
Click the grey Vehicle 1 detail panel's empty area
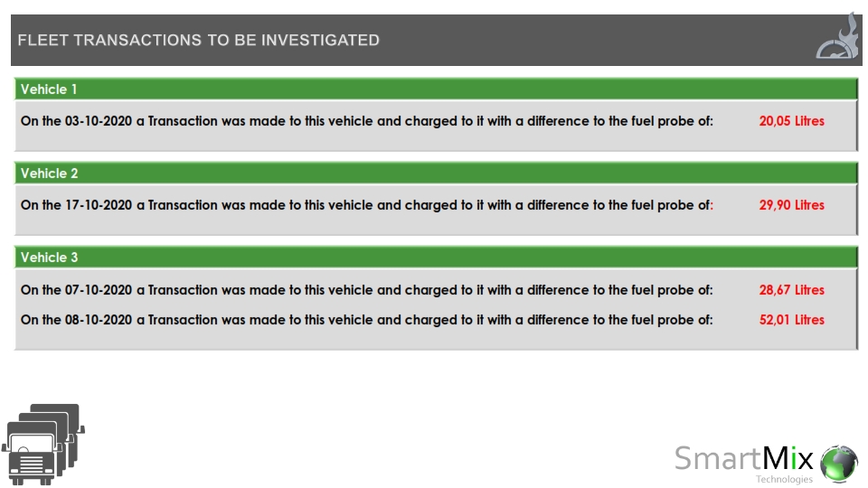click(436, 140)
